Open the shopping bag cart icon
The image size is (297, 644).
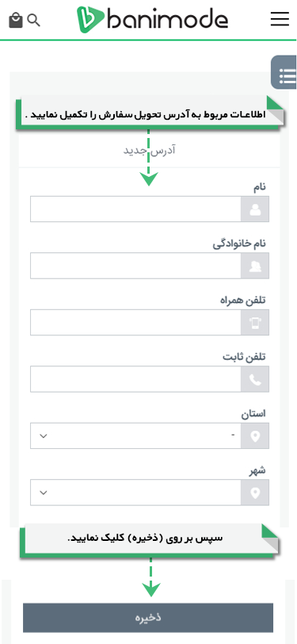16,20
